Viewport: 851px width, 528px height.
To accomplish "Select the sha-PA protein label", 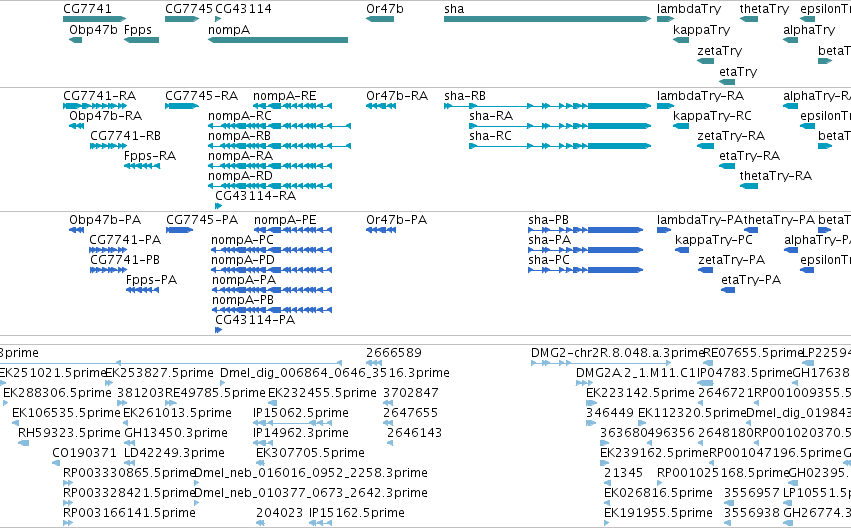I will (549, 240).
